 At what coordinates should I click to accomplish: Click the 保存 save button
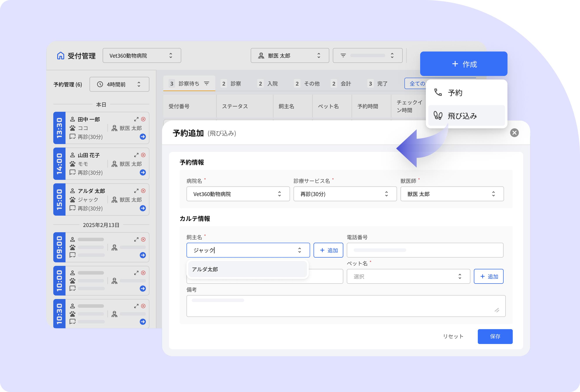click(495, 336)
